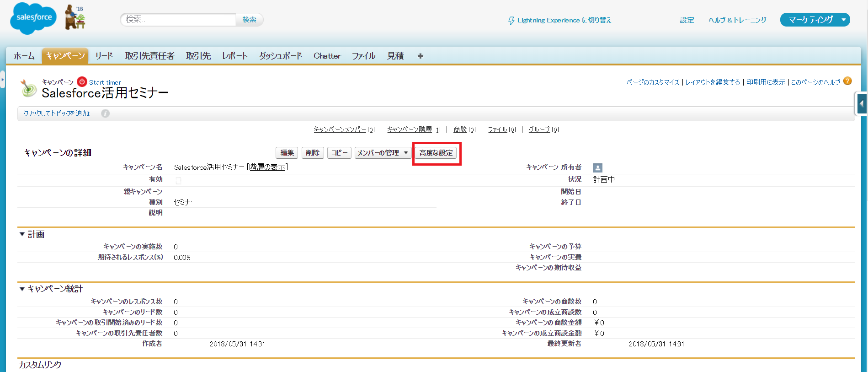
Task: Click the orange page help question icon
Action: pyautogui.click(x=847, y=81)
